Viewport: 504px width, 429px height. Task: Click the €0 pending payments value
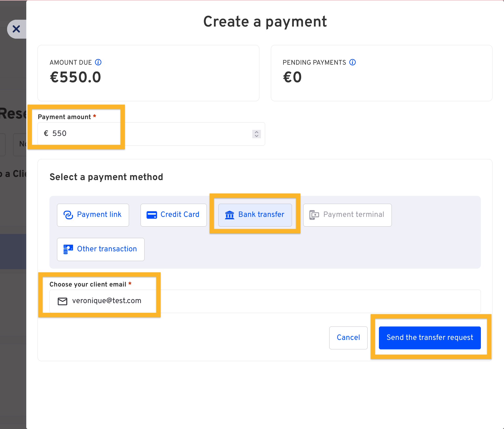point(292,77)
